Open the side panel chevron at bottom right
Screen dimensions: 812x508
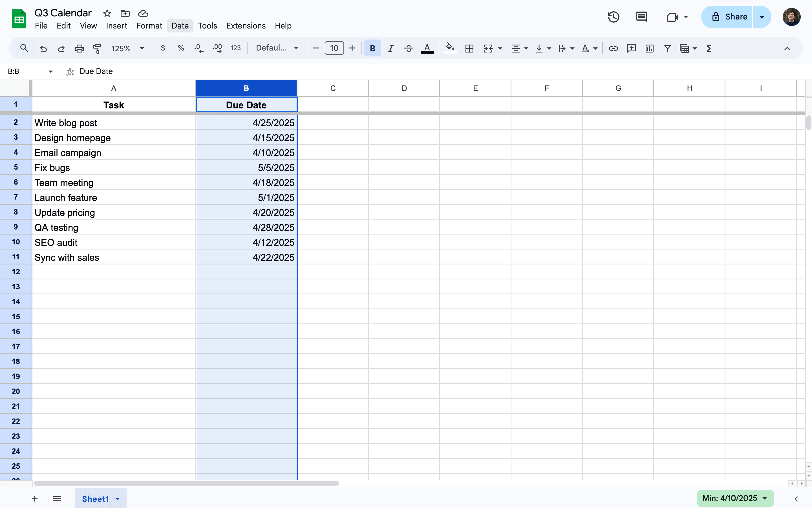coord(796,499)
